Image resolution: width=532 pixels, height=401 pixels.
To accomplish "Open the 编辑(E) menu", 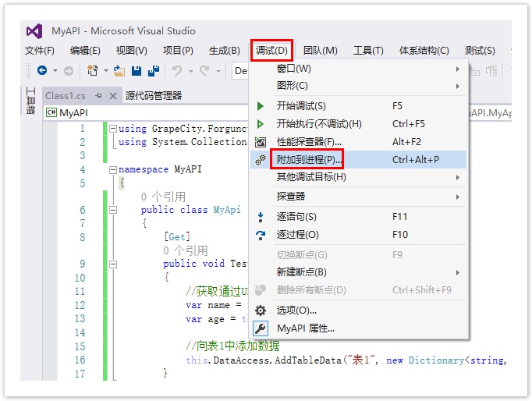I will 85,51.
